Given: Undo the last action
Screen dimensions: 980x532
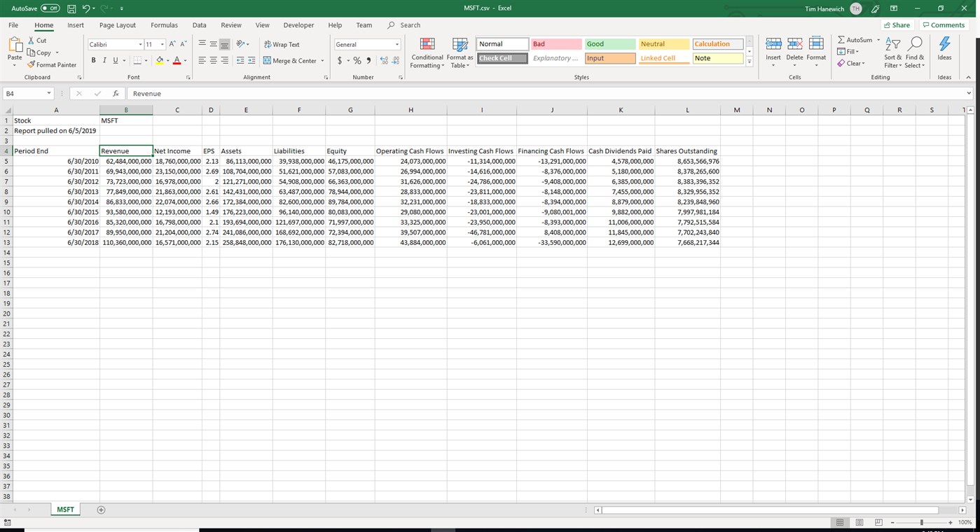Looking at the screenshot, I should [x=85, y=8].
